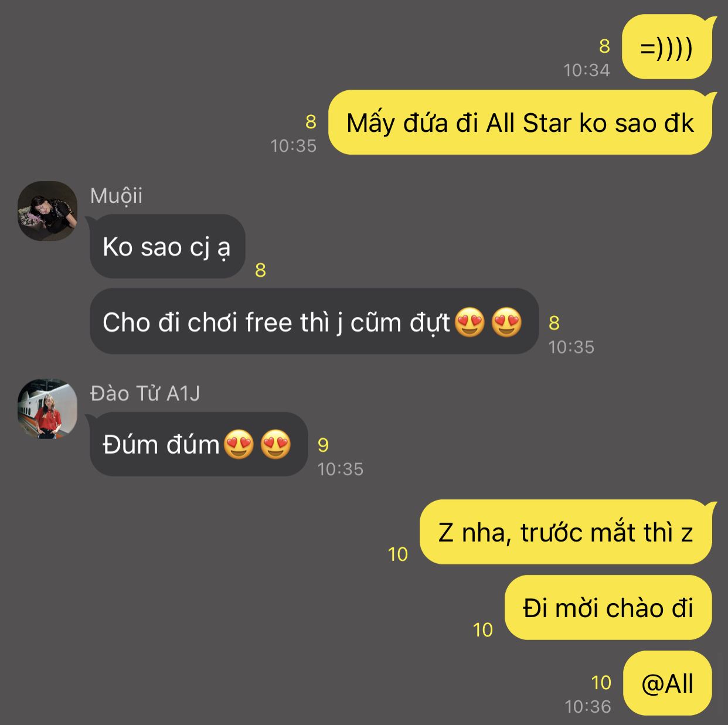Open Đào Tử A1J's profile picture
The width and height of the screenshot is (728, 725).
(47, 409)
